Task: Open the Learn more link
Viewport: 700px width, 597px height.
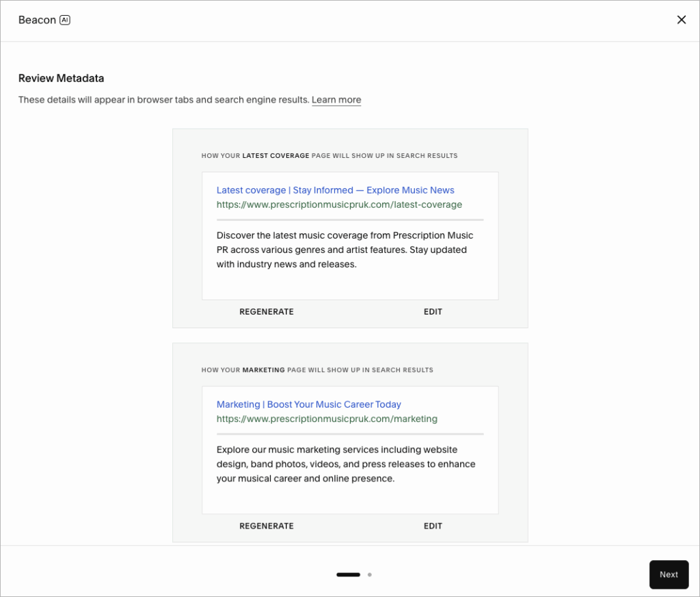Action: (x=336, y=100)
